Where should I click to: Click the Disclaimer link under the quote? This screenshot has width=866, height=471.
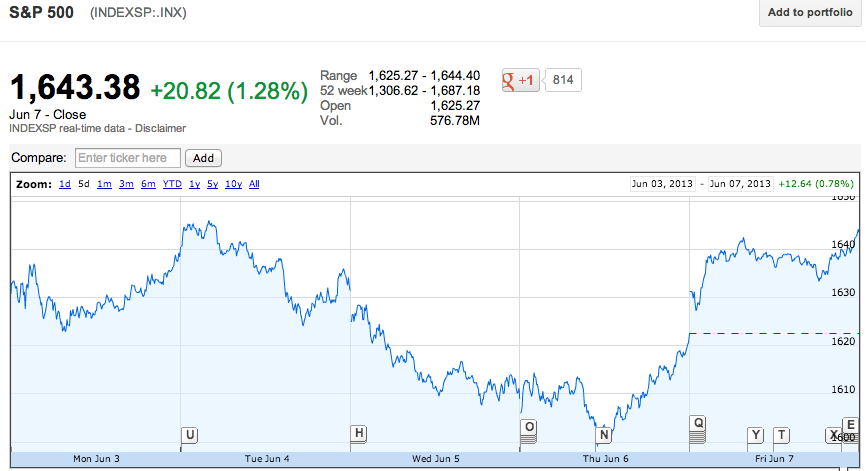[160, 128]
